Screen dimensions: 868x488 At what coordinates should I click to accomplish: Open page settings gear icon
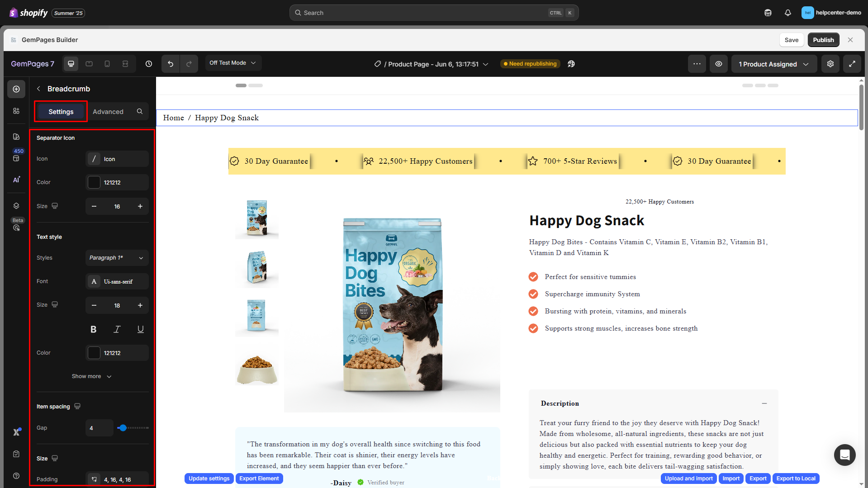click(x=830, y=64)
